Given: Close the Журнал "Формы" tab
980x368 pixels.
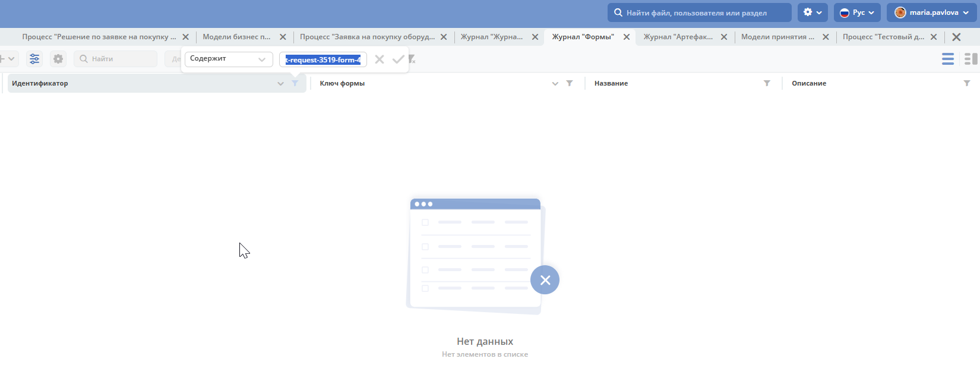Looking at the screenshot, I should coord(627,37).
